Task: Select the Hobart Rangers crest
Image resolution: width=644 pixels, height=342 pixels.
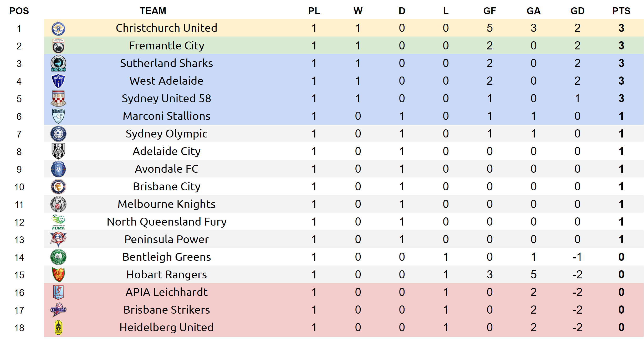Action: (58, 275)
